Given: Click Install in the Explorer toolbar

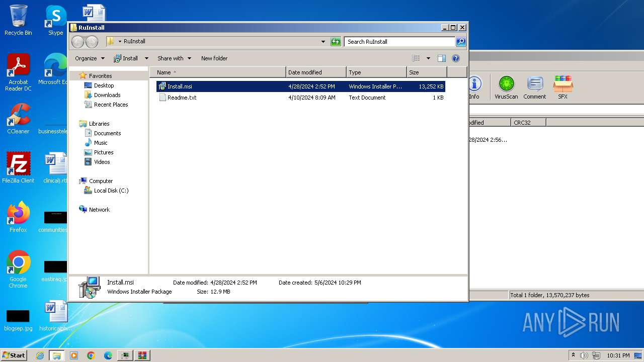Looking at the screenshot, I should click(126, 58).
